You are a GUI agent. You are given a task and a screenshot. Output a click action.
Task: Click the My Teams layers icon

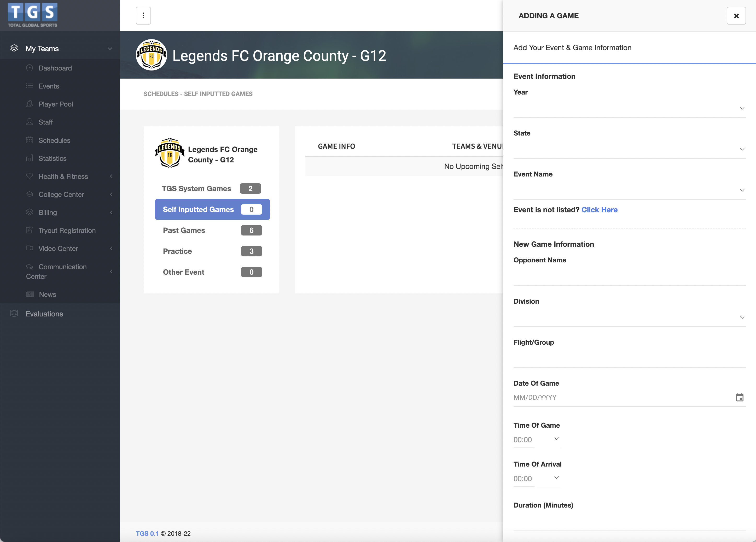tap(14, 48)
